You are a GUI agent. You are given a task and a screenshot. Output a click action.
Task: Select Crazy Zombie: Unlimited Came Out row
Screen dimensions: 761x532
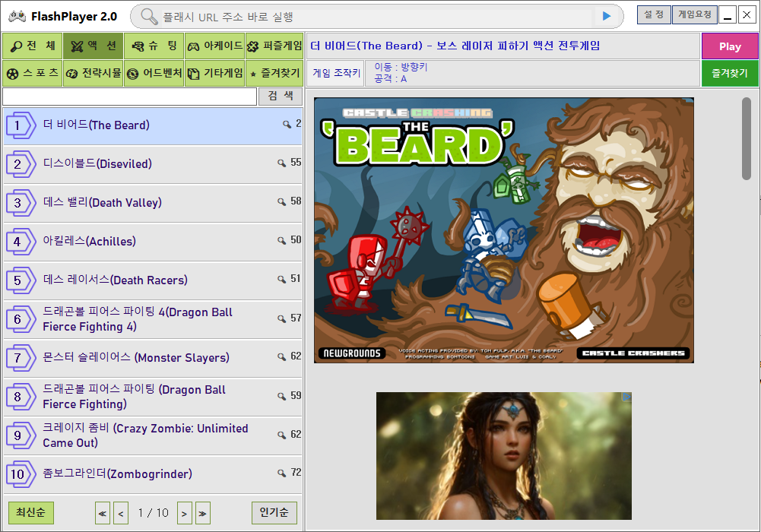click(x=152, y=436)
